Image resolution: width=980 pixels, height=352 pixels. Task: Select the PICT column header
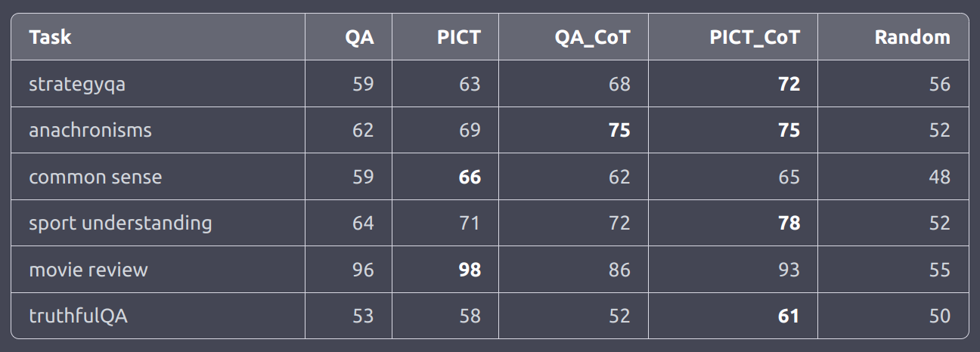pos(459,37)
